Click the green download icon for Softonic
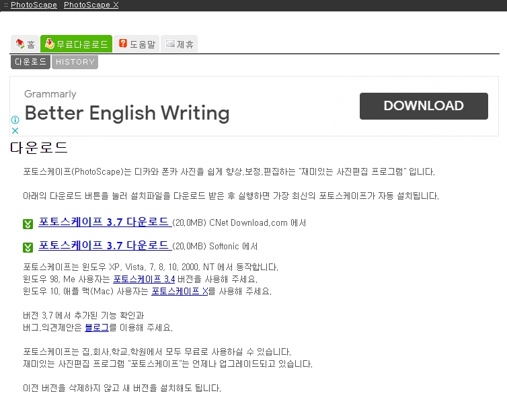The height and width of the screenshot is (420, 507). [x=28, y=247]
